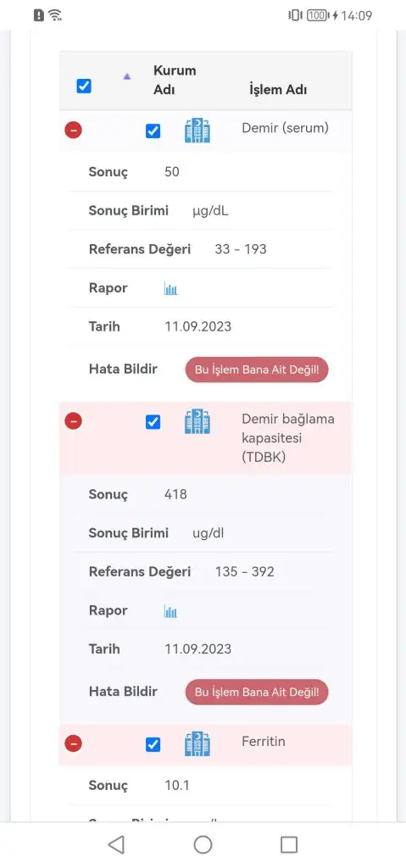Open the hospital icon in Demir bağlama kapasitesi row

(x=197, y=422)
